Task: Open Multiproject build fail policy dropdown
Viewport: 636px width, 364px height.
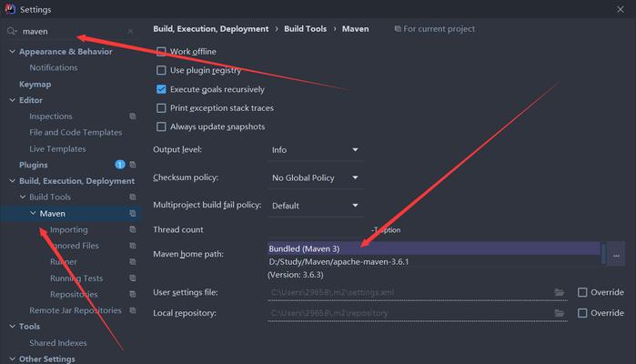Action: [315, 206]
